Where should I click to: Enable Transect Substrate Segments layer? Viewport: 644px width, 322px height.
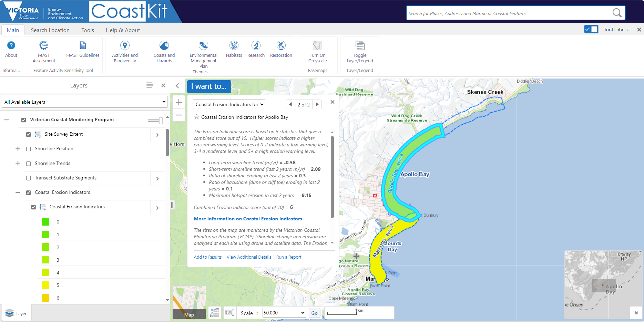pyautogui.click(x=29, y=178)
